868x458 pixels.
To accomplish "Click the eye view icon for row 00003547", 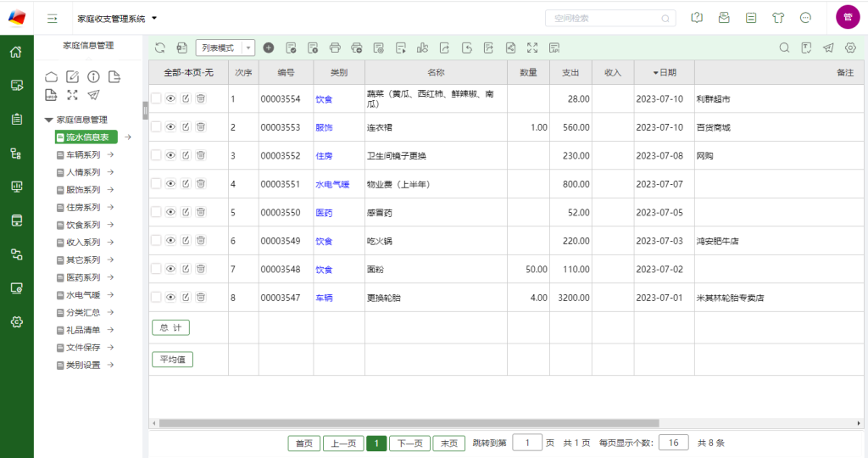I will pyautogui.click(x=170, y=297).
